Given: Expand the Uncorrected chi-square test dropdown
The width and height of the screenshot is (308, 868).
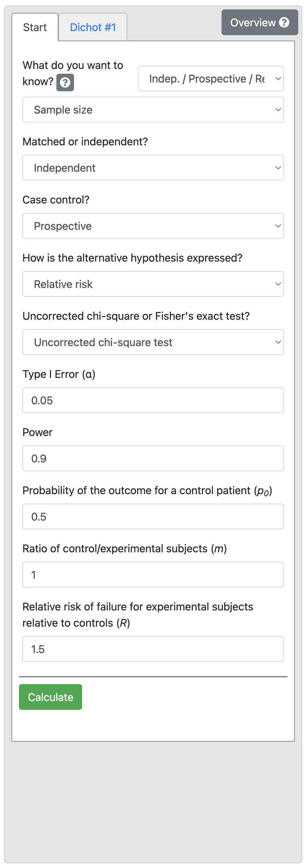Looking at the screenshot, I should pyautogui.click(x=153, y=342).
